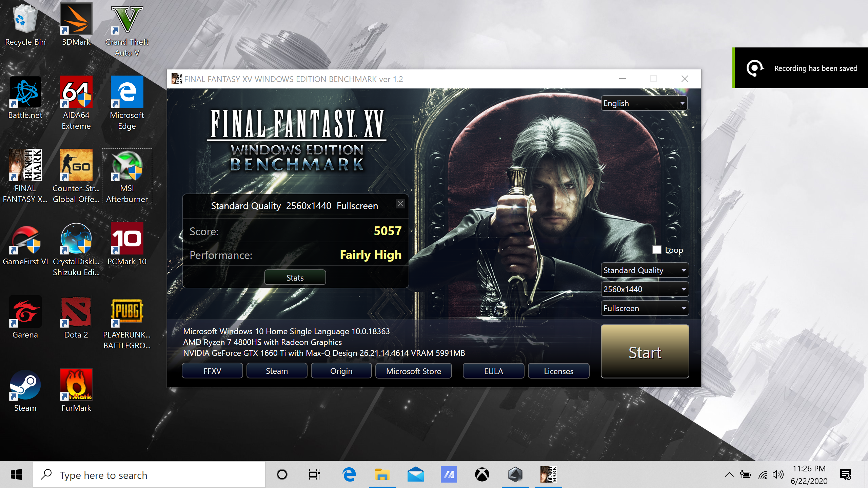Open the Recycle Bin desktop icon
The width and height of the screenshot is (868, 488).
point(25,25)
